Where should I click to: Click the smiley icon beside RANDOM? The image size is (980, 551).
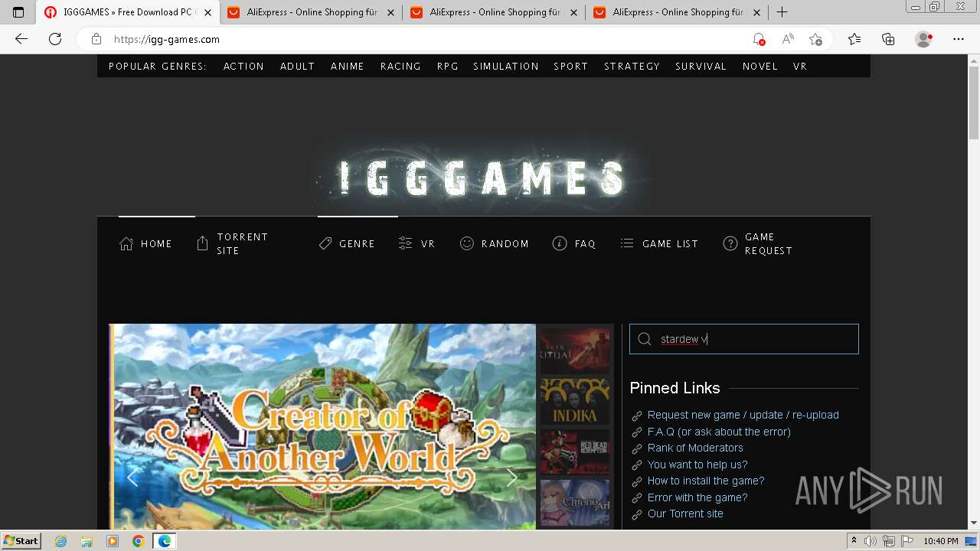click(466, 243)
